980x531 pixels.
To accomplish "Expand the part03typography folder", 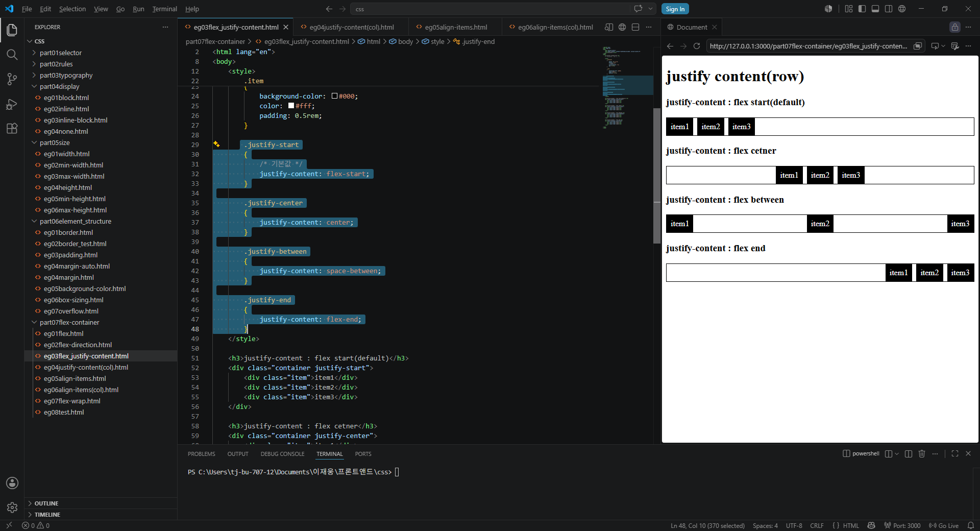I will coord(66,75).
